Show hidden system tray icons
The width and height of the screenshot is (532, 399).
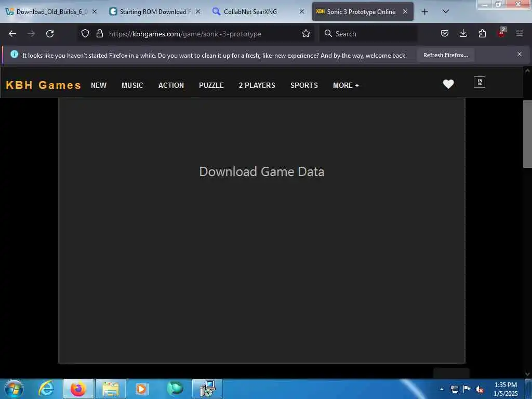[x=442, y=389]
